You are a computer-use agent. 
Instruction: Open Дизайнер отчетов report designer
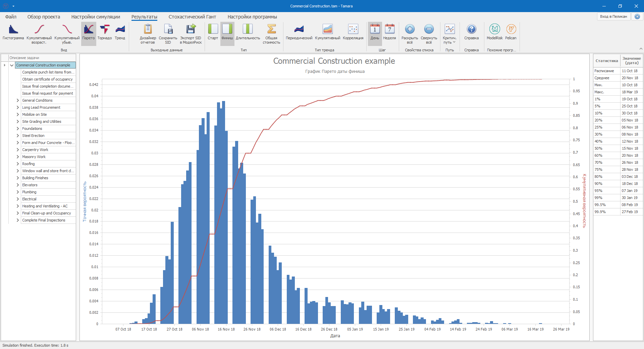[x=148, y=34]
